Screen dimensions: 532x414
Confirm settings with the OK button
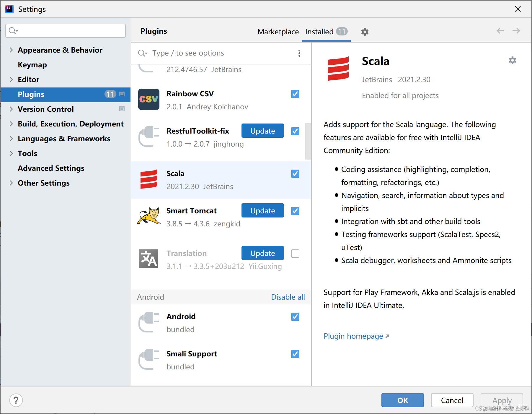point(403,400)
